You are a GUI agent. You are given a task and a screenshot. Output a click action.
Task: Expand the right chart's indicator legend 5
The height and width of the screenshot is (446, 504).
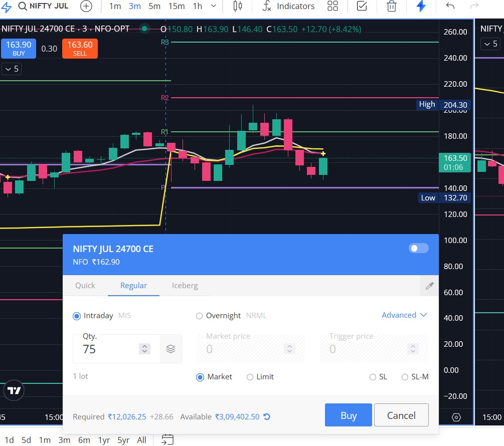pos(490,44)
